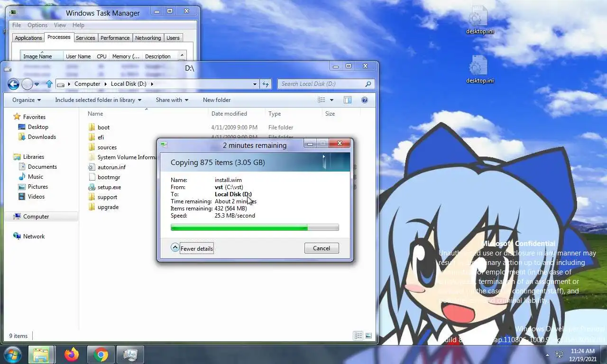Switch to details view in status bar

coord(359,336)
